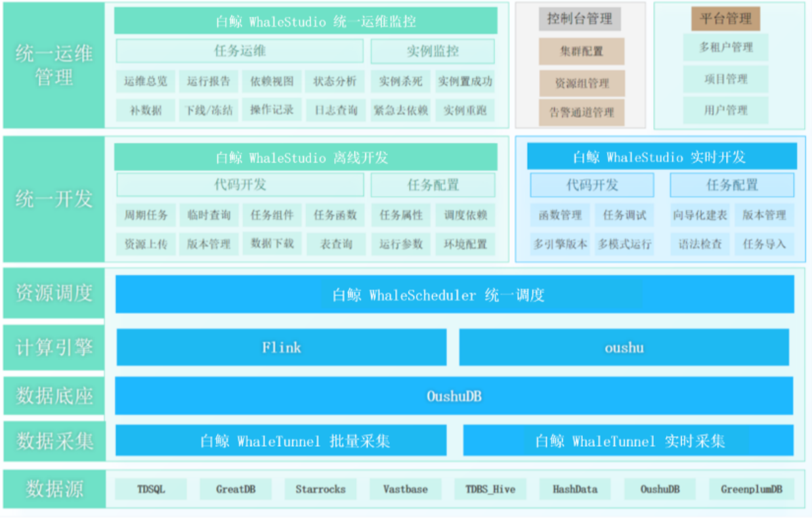Click the 用户管理 box
812x518 pixels.
(725, 110)
